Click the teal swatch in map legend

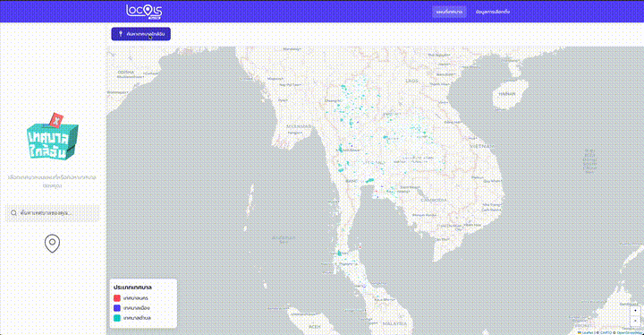[x=117, y=318]
